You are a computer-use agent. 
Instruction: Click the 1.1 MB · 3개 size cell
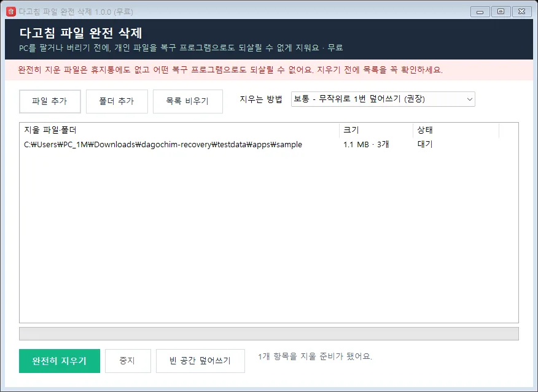pyautogui.click(x=366, y=145)
